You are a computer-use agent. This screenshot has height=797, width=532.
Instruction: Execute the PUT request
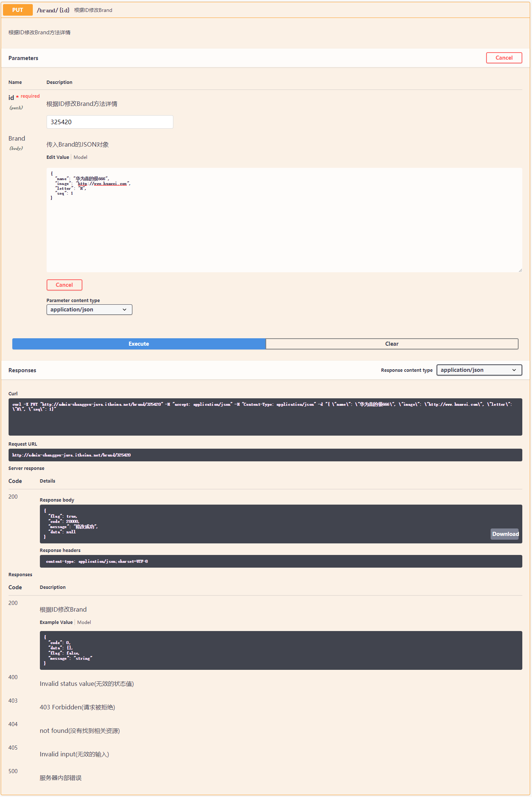coord(139,344)
